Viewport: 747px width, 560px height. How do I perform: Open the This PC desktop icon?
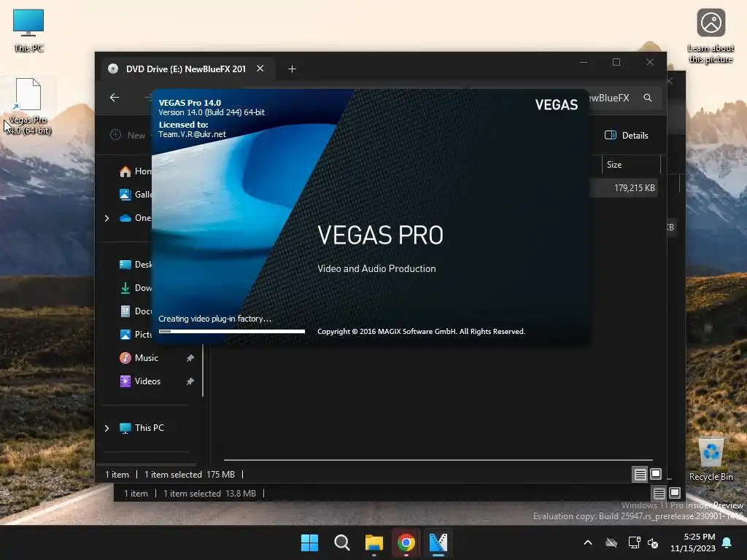click(x=28, y=31)
